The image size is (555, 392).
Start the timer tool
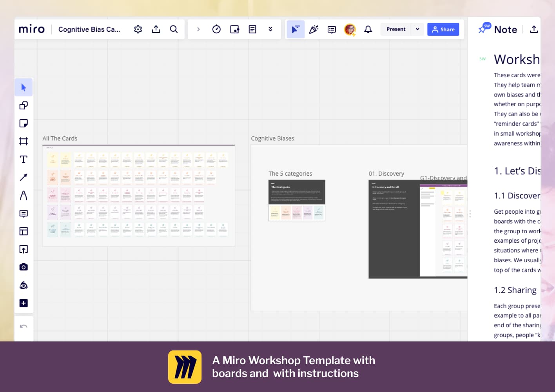[x=216, y=29]
